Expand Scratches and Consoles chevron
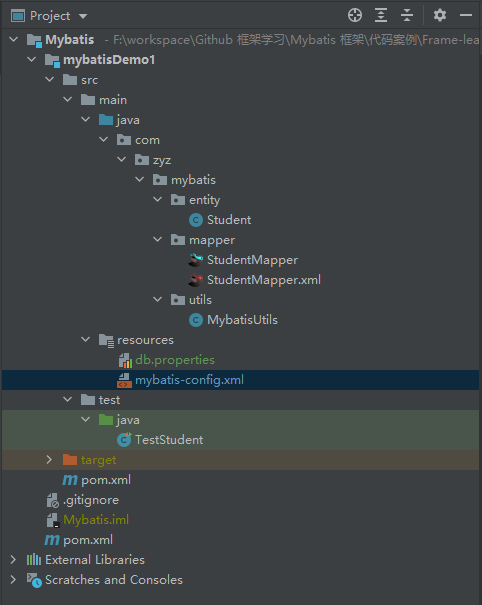482x605 pixels. point(13,580)
